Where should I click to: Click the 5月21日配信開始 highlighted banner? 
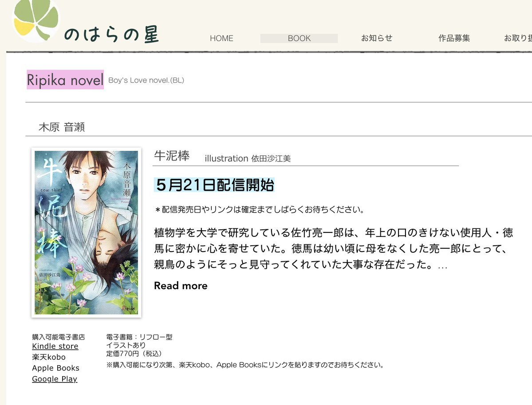tap(214, 185)
